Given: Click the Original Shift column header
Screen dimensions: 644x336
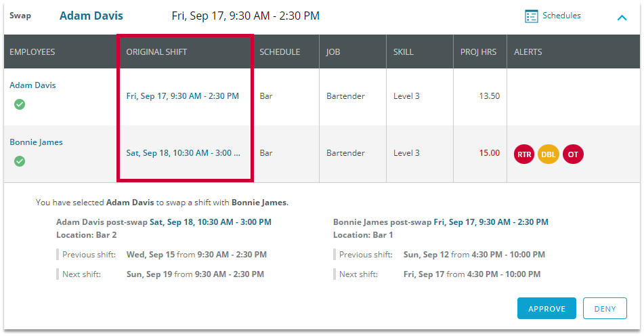Looking at the screenshot, I should pyautogui.click(x=156, y=52).
